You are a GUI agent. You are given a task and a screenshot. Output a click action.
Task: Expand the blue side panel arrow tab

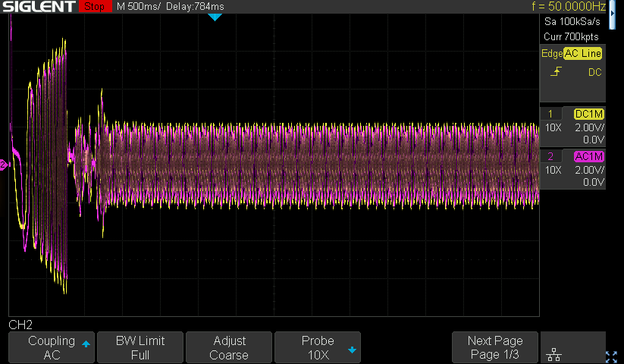612,14
